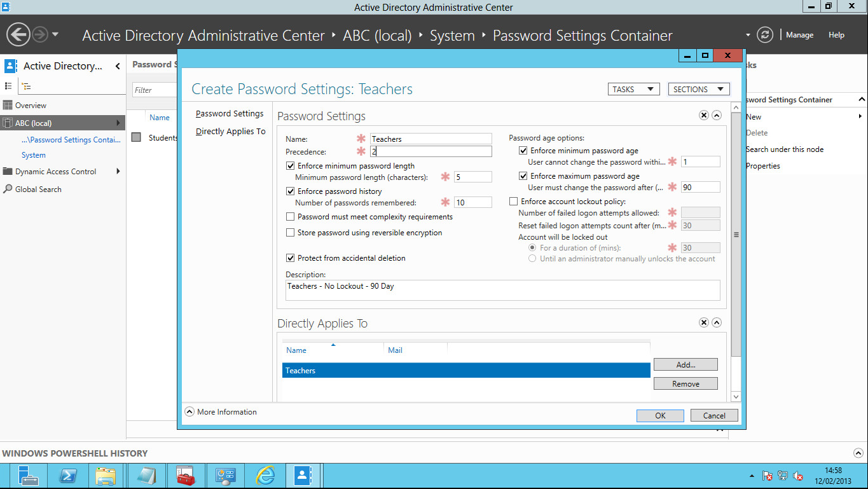This screenshot has height=489, width=868.
Task: Click the Active Directory pane user icon
Action: coord(11,65)
